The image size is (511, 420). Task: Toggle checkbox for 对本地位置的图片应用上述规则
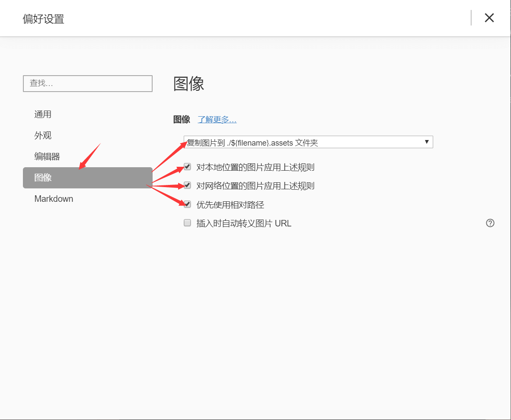point(187,167)
